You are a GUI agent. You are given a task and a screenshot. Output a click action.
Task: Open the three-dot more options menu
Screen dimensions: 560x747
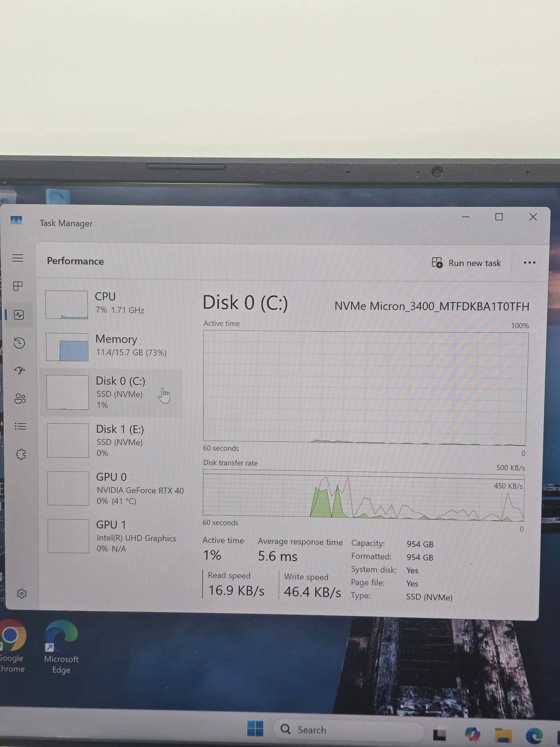pyautogui.click(x=530, y=262)
